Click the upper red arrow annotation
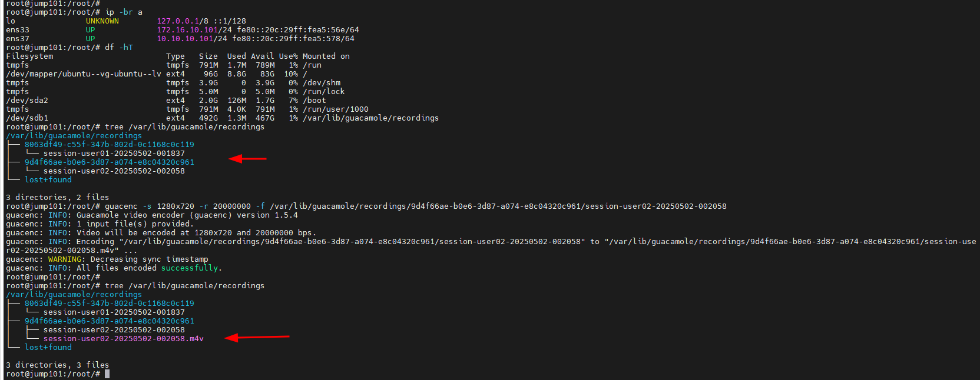 247,158
